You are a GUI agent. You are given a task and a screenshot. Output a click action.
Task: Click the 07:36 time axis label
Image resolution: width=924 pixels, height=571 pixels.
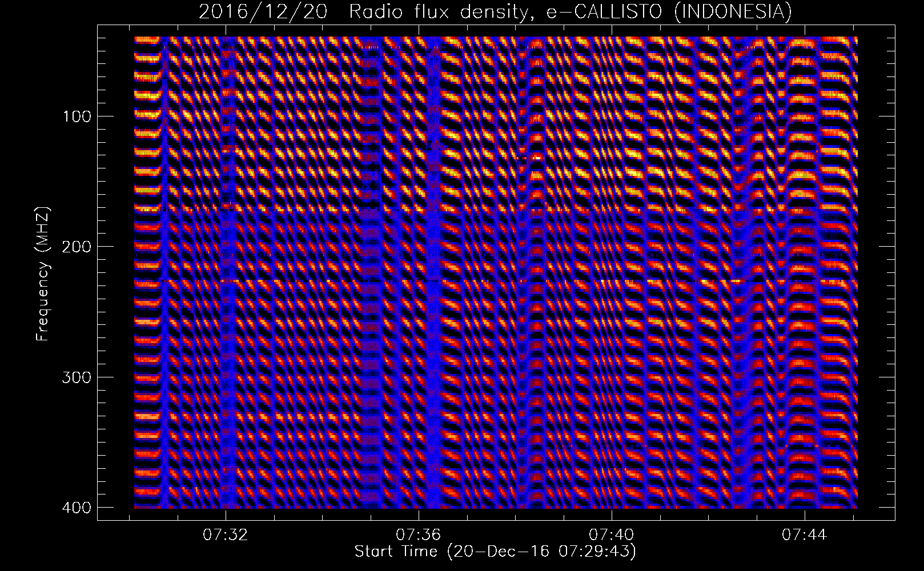point(419,535)
